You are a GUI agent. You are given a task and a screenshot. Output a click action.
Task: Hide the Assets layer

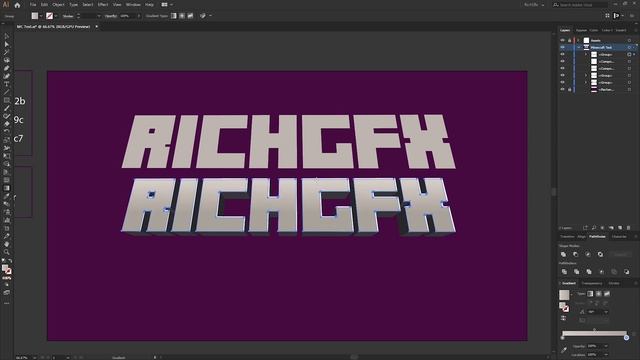pos(562,40)
